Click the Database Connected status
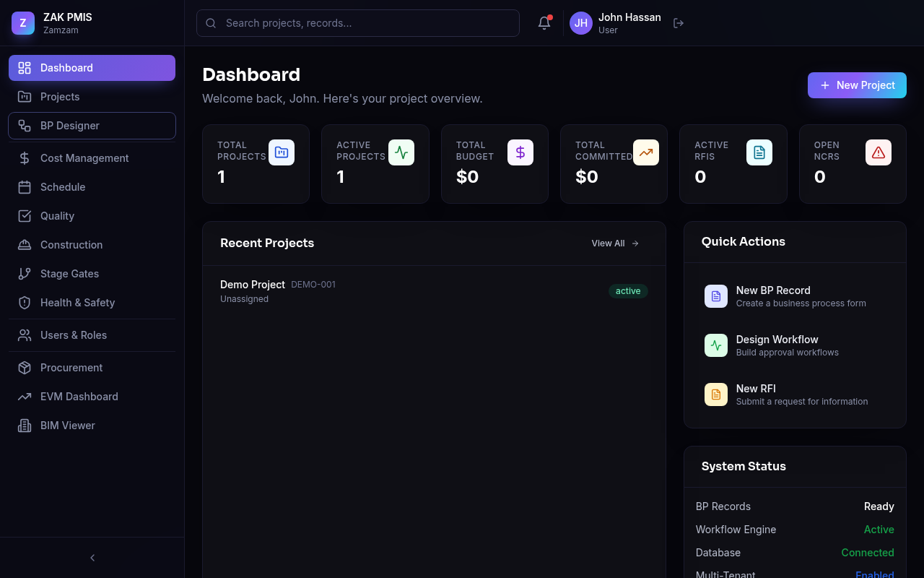The width and height of the screenshot is (924, 578). click(868, 553)
